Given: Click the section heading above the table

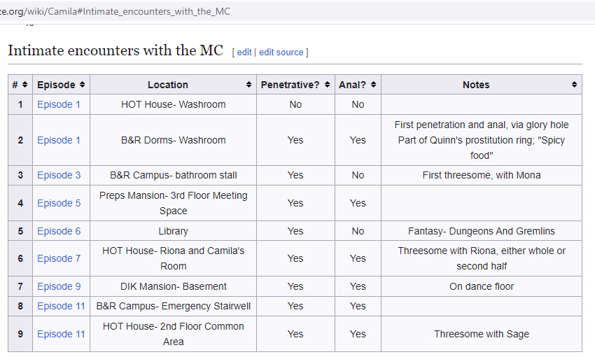Looking at the screenshot, I should pyautogui.click(x=115, y=51).
